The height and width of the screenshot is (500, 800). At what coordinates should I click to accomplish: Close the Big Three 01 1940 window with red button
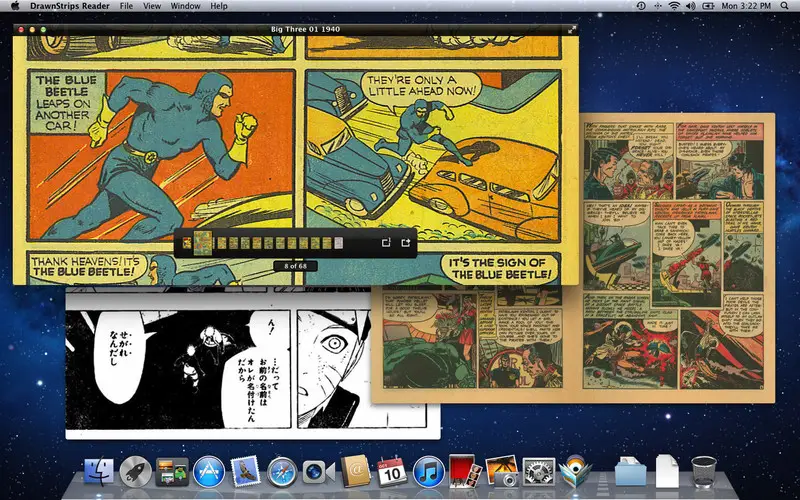pyautogui.click(x=21, y=30)
